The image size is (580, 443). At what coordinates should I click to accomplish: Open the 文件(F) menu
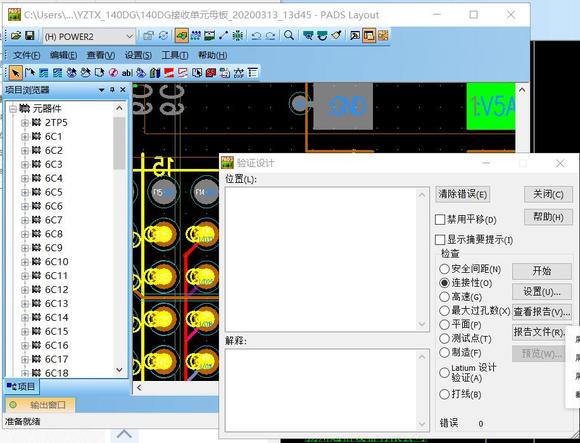26,55
